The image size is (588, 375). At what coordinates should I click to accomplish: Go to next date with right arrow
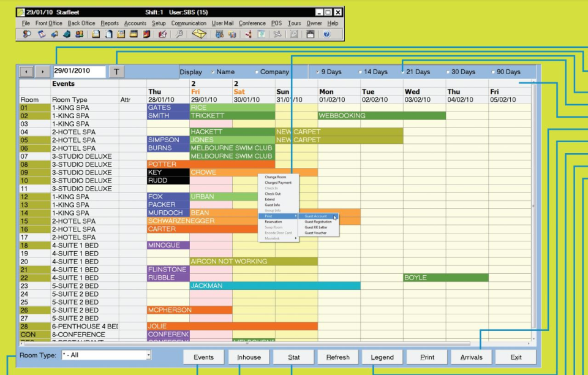[x=43, y=71]
